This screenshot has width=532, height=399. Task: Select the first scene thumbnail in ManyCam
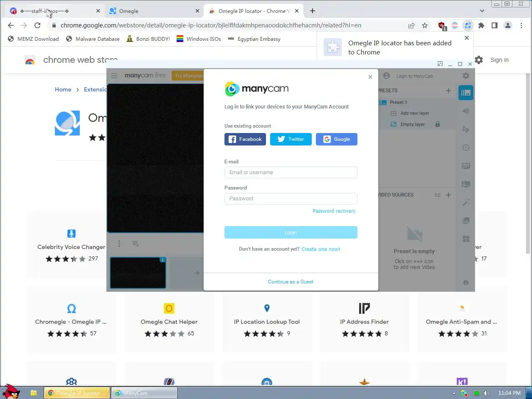pos(138,273)
